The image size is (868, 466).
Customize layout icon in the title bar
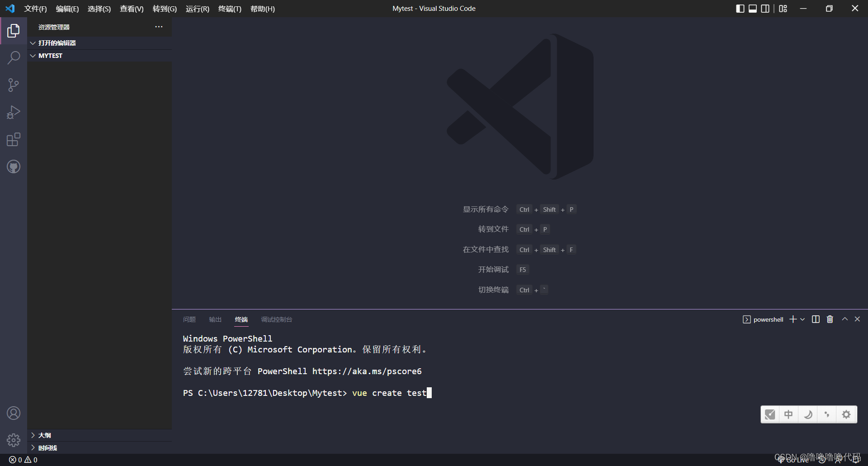point(783,9)
